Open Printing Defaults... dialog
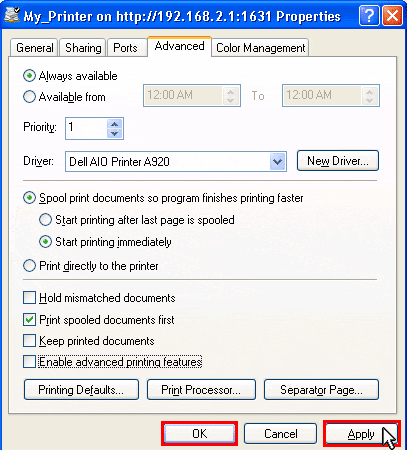The height and width of the screenshot is (450, 407). (81, 389)
